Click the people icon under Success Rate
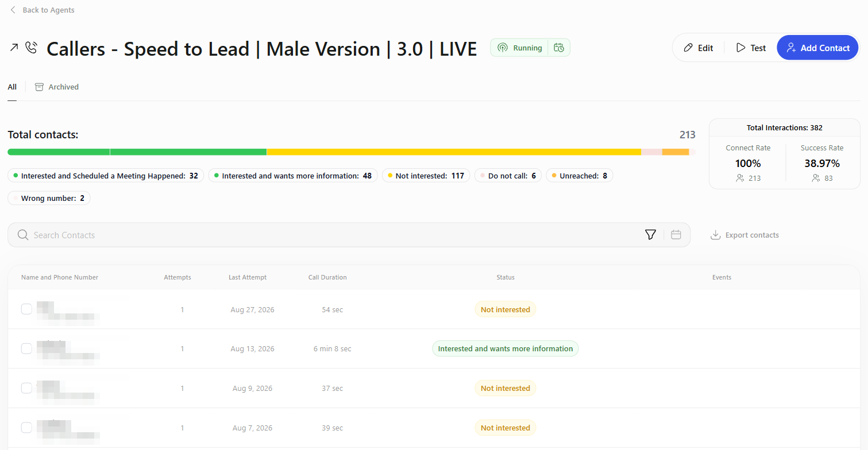Viewport: 868px width, 450px height. (x=816, y=179)
